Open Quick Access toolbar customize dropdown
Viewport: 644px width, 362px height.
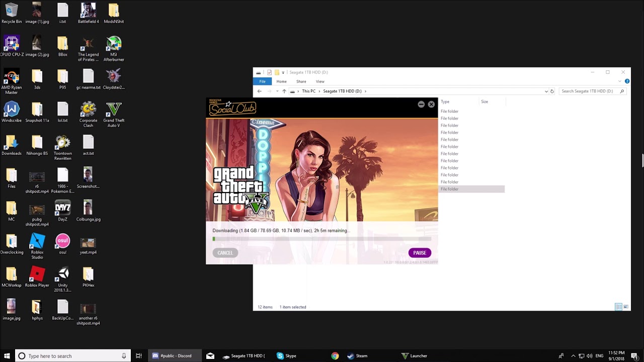pyautogui.click(x=283, y=72)
